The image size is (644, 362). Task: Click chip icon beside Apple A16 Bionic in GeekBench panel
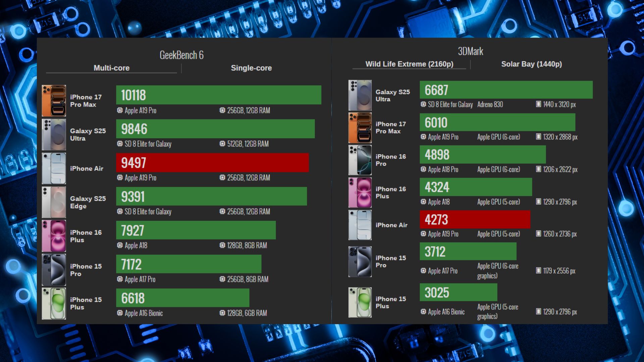point(120,313)
